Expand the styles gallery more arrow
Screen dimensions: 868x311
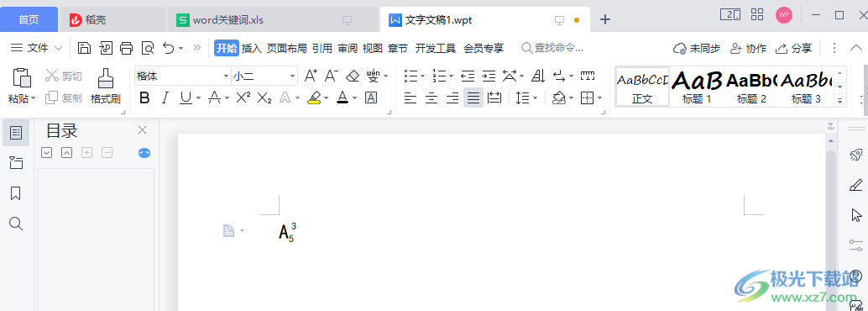pos(839,101)
